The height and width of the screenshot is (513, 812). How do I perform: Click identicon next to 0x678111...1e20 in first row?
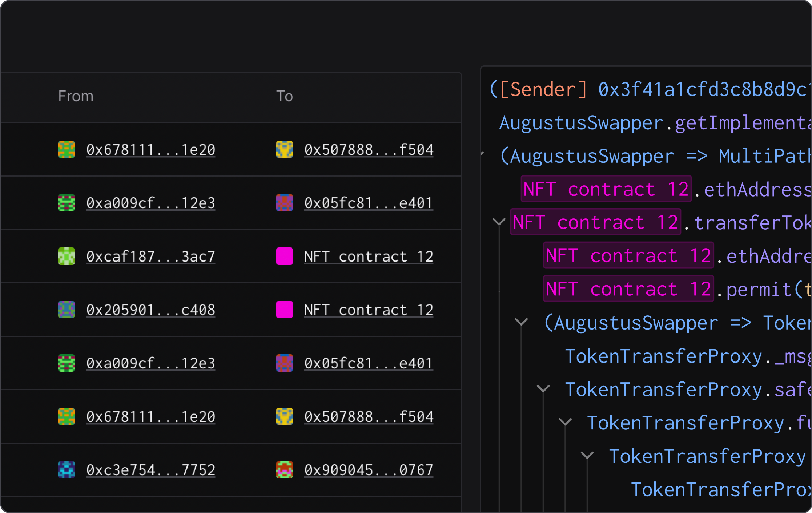click(x=67, y=149)
